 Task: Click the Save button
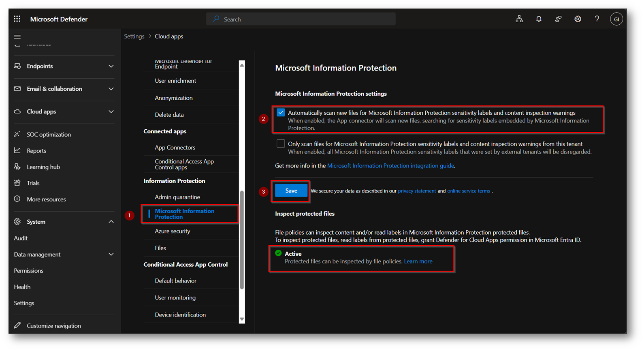tap(291, 190)
